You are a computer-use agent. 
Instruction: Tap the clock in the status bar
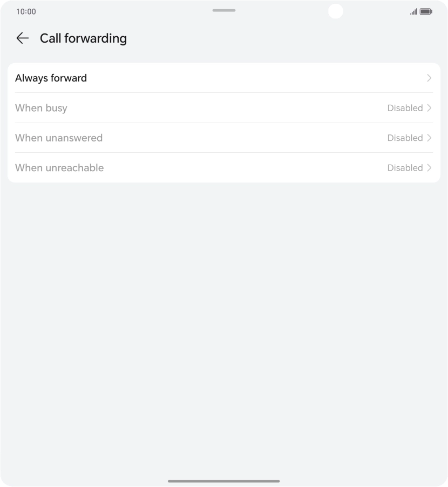pos(27,11)
